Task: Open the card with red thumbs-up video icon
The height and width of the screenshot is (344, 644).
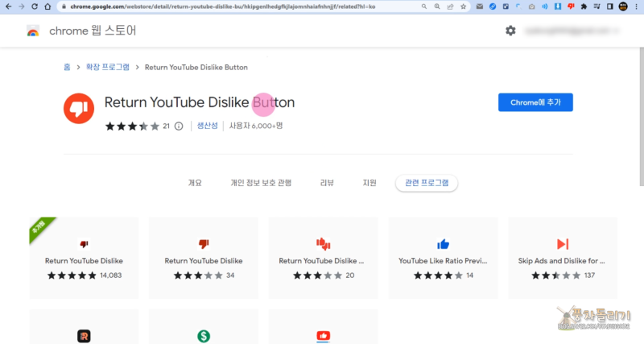Action: (x=324, y=327)
